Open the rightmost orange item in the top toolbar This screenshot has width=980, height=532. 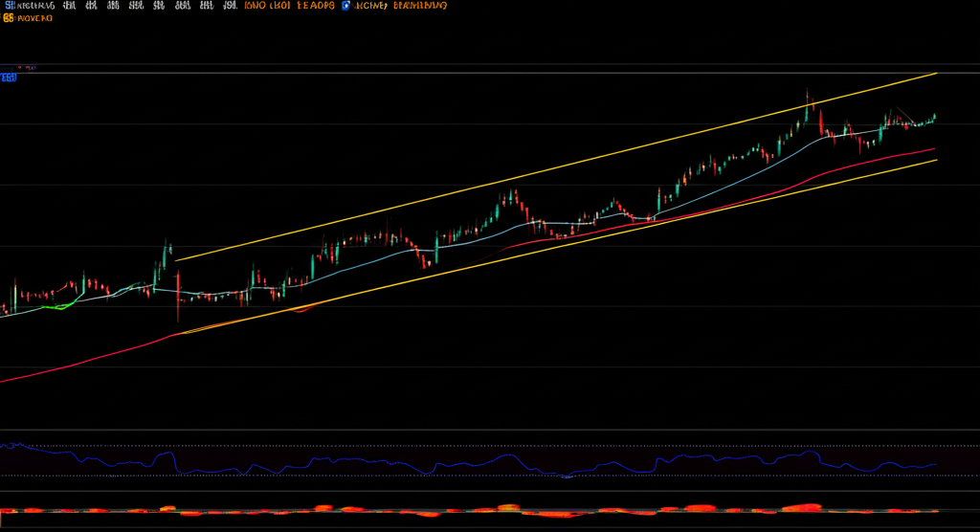419,5
